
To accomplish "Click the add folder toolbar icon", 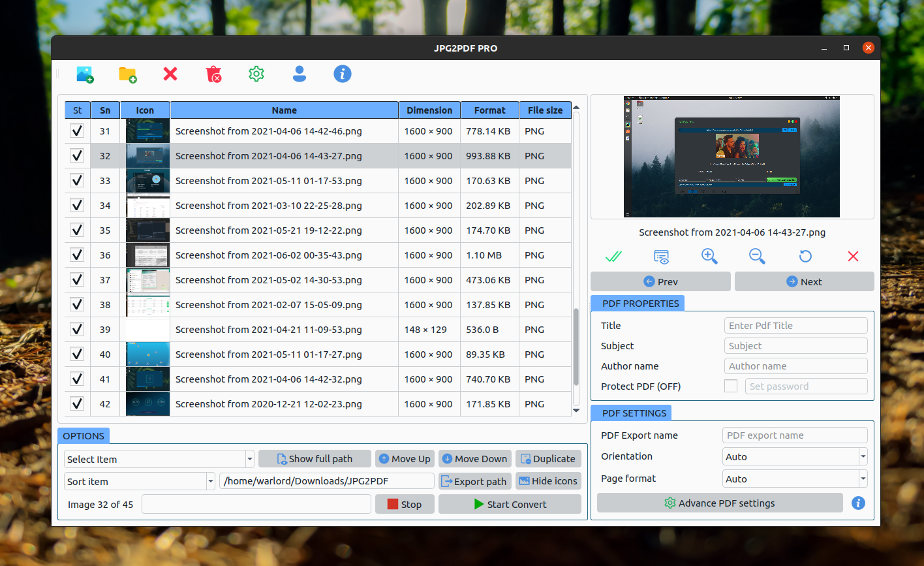I will [128, 74].
